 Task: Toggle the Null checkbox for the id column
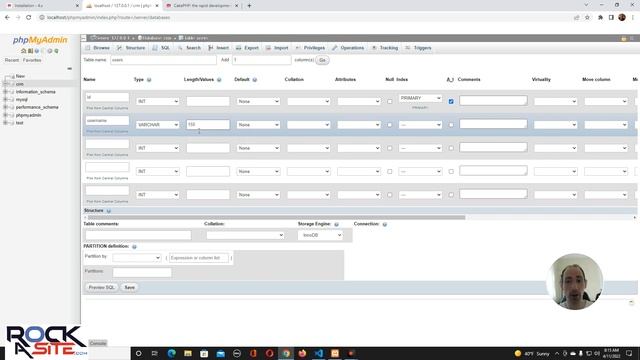[x=389, y=101]
